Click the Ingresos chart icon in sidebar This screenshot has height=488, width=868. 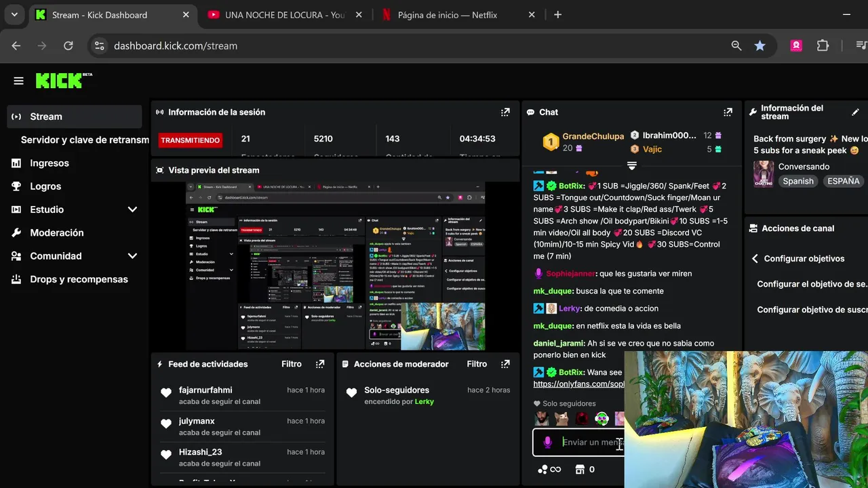[16, 163]
